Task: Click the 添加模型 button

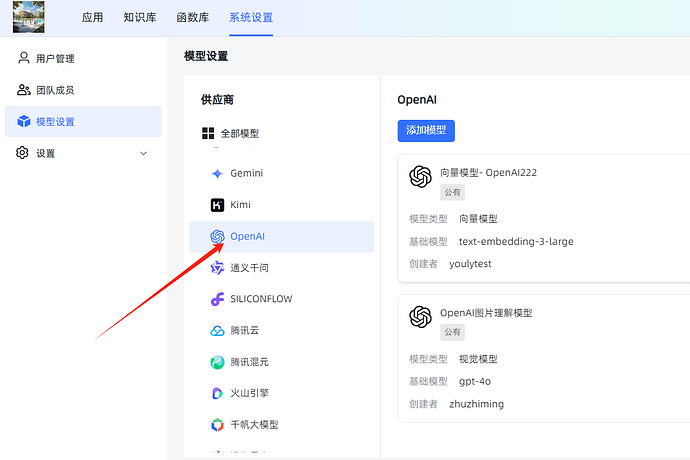Action: 426,131
